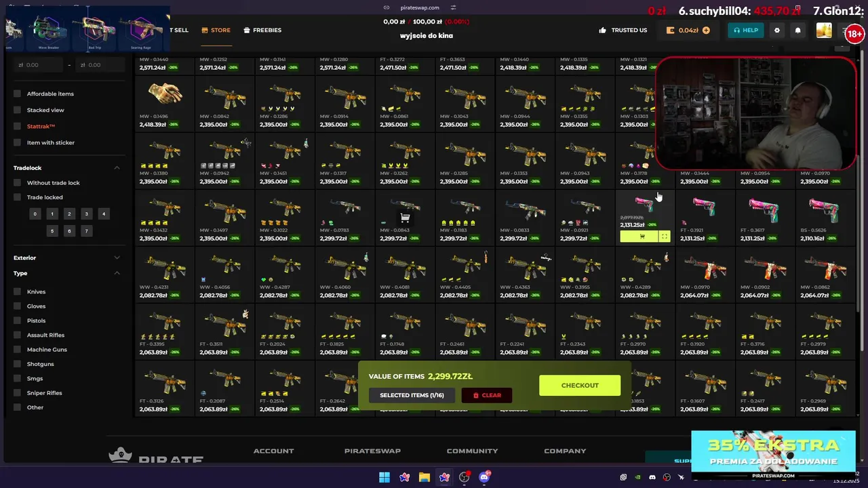Click the thumbs-up Trusted Us icon
This screenshot has height=488, width=868.
point(602,30)
